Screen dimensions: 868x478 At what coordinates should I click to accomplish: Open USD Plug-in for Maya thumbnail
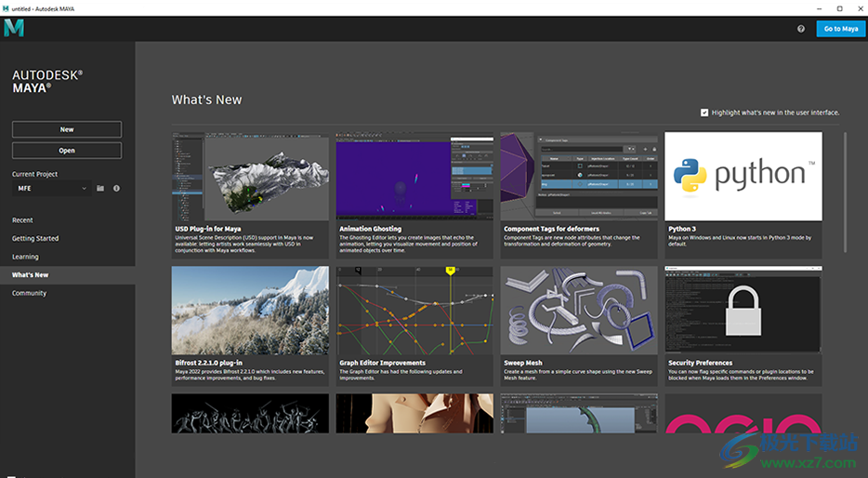point(250,177)
